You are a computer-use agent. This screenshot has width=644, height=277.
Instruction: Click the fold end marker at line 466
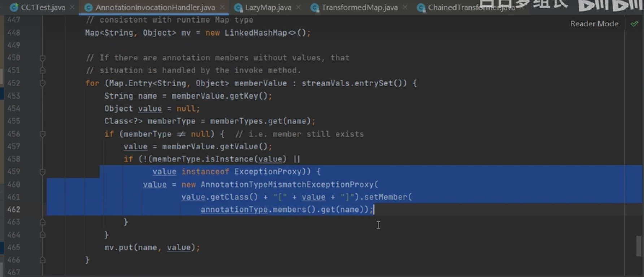point(42,260)
